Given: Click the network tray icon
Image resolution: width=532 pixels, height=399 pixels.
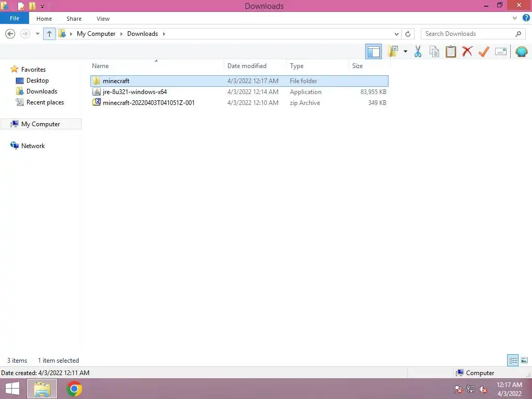Looking at the screenshot, I should 471,389.
